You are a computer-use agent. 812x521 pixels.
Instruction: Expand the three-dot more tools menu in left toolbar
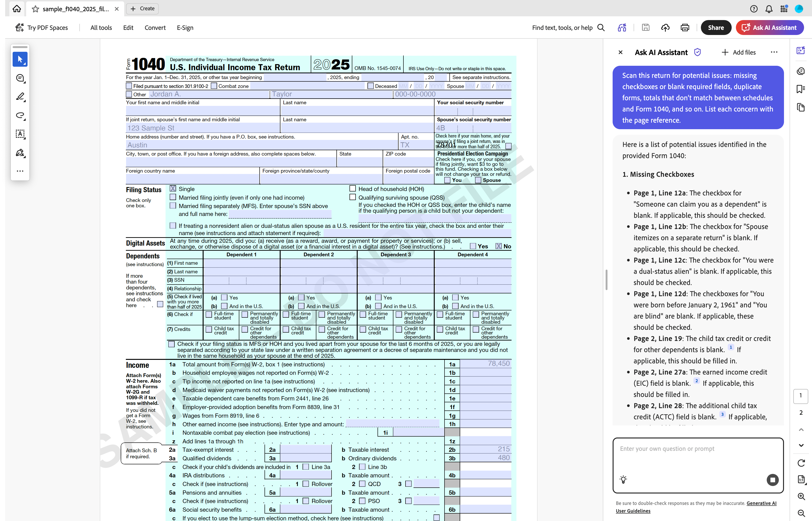[20, 171]
